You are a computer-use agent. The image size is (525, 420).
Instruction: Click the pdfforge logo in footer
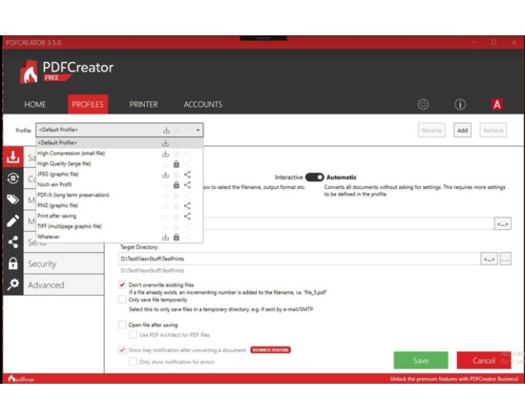(x=21, y=379)
